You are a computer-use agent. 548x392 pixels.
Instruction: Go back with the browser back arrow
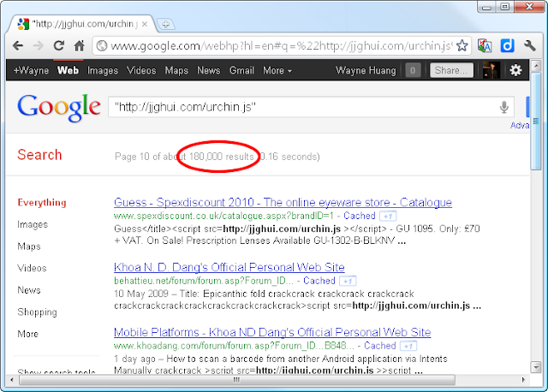(x=17, y=45)
